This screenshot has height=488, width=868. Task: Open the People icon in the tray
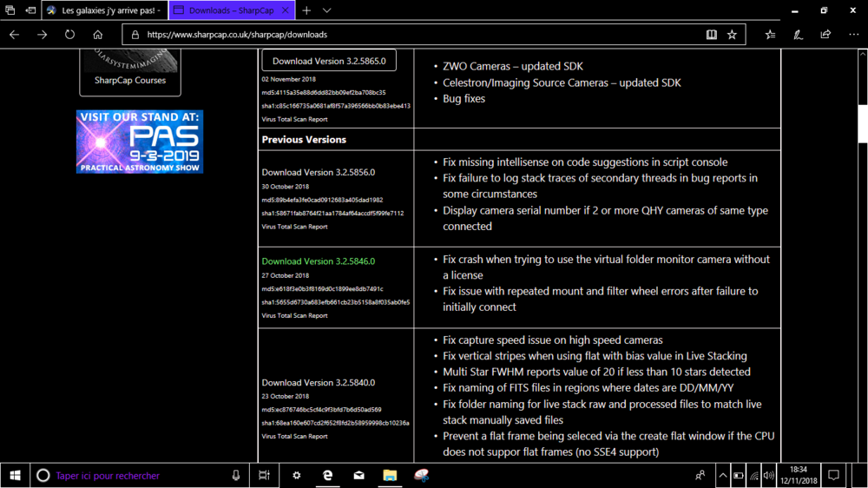pyautogui.click(x=700, y=475)
